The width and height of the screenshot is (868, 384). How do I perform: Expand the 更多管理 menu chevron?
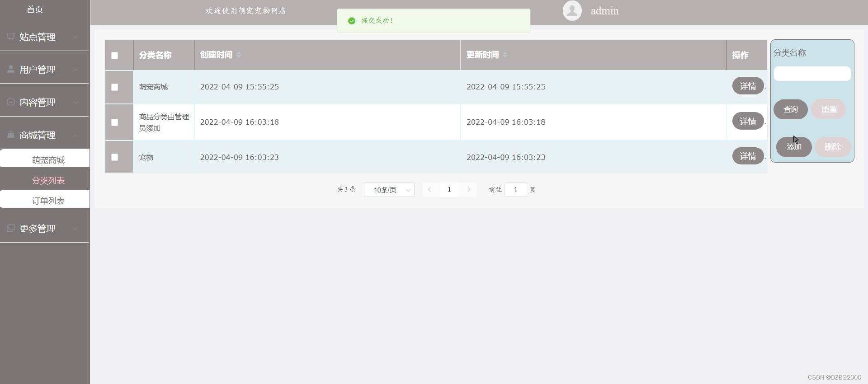point(75,229)
